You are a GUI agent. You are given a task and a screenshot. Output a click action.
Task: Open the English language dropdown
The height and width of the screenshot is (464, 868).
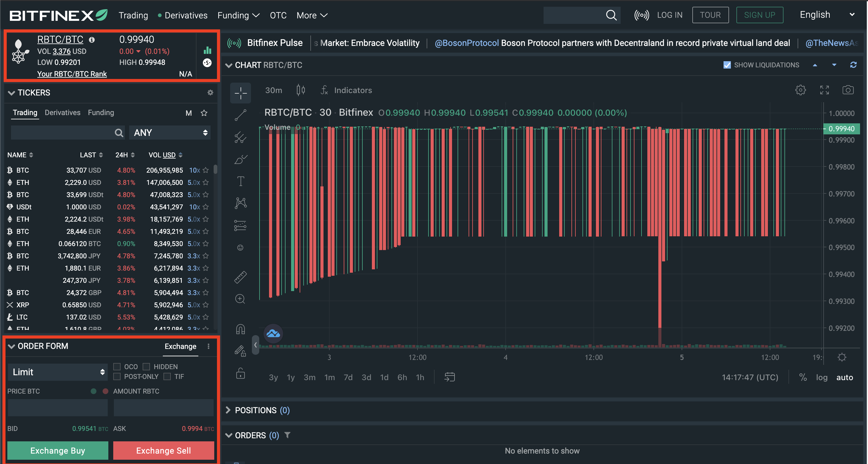click(x=827, y=15)
